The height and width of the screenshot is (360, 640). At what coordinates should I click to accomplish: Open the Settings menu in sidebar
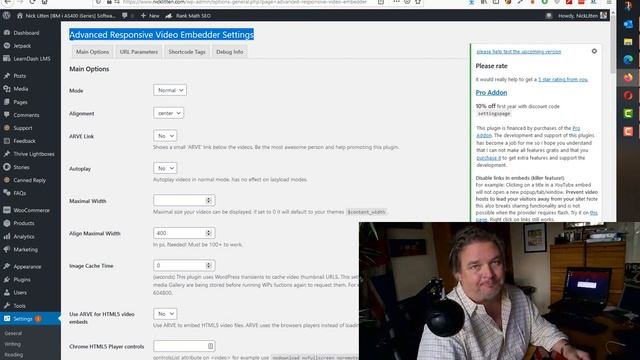(30, 319)
